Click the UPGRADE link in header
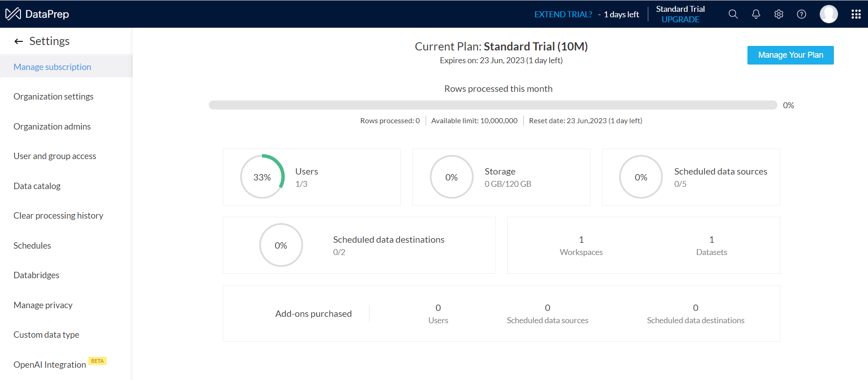The height and width of the screenshot is (380, 868). 680,20
